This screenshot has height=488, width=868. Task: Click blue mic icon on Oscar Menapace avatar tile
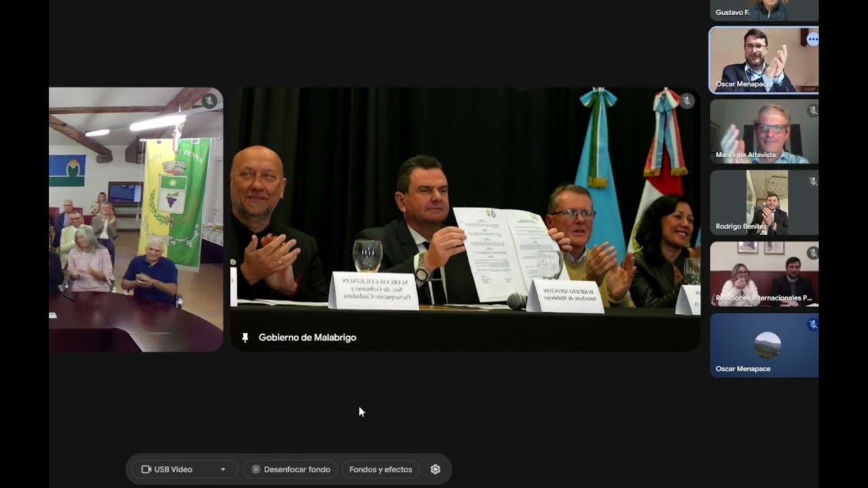(x=812, y=325)
